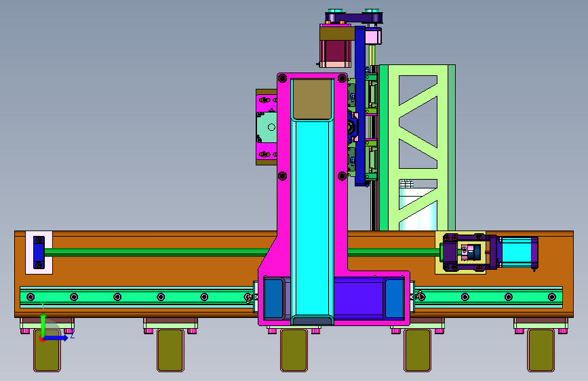Select the blue Z axis arrow of the triad
This screenshot has height=381, width=588.
[56, 338]
